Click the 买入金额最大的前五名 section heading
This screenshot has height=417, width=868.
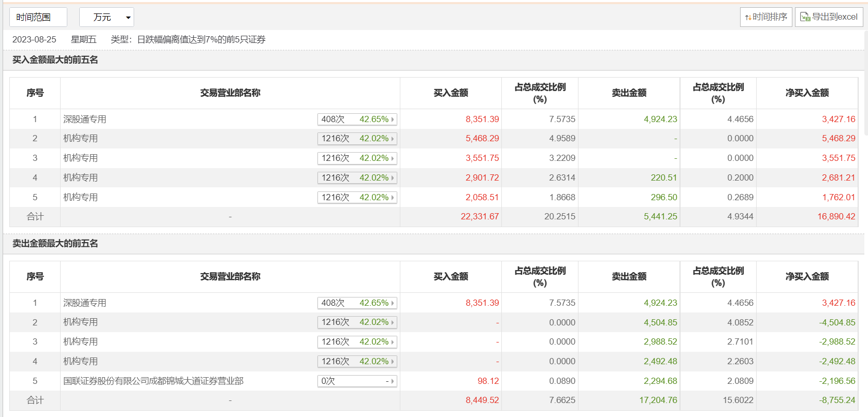tap(55, 60)
